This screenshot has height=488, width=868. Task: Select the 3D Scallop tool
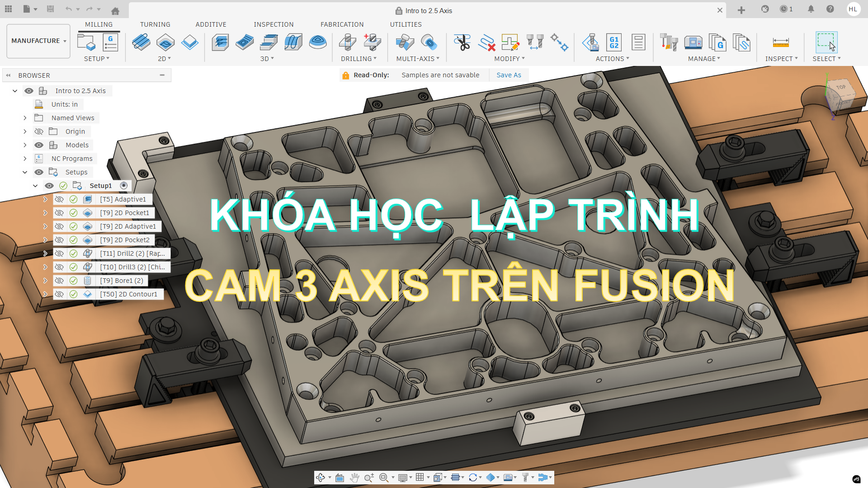click(x=318, y=42)
